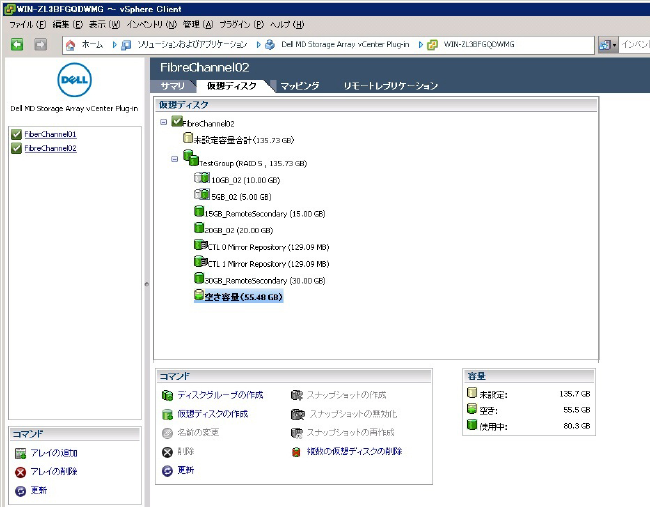
Task: Open the リモートレプリケーション tab
Action: point(390,86)
